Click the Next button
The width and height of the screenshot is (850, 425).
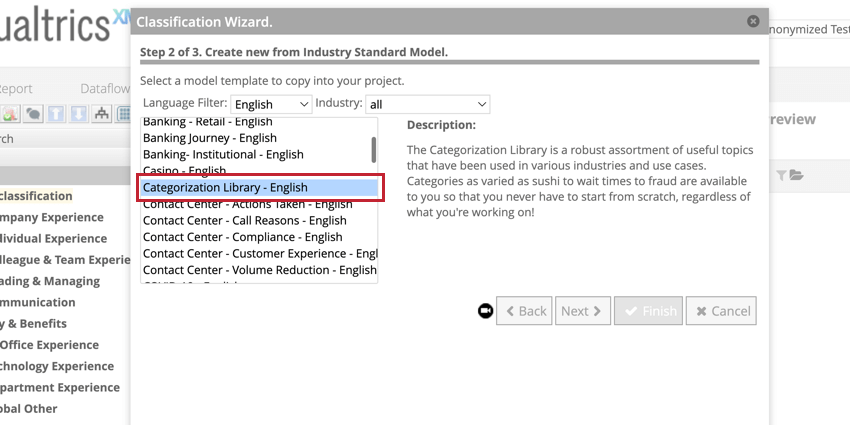583,311
